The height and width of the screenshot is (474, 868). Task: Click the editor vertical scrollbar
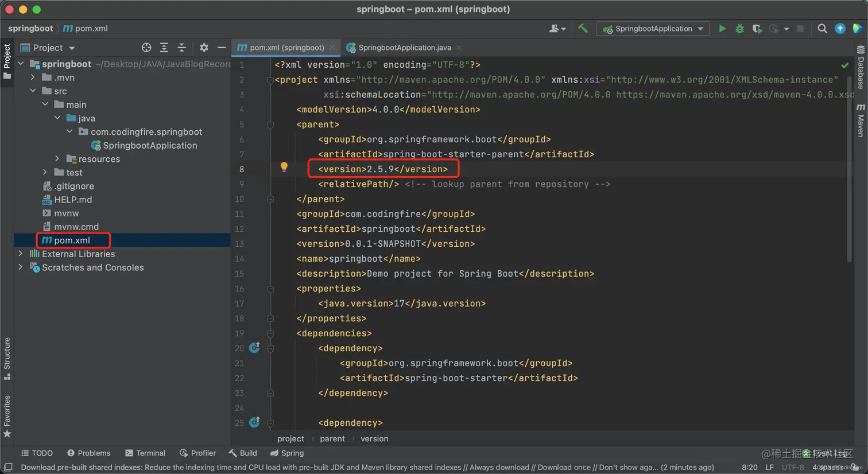(x=849, y=161)
